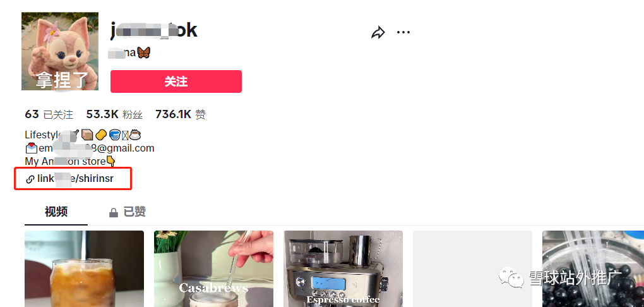Open the blank gray video placeholder
The height and width of the screenshot is (307, 644).
[x=472, y=268]
